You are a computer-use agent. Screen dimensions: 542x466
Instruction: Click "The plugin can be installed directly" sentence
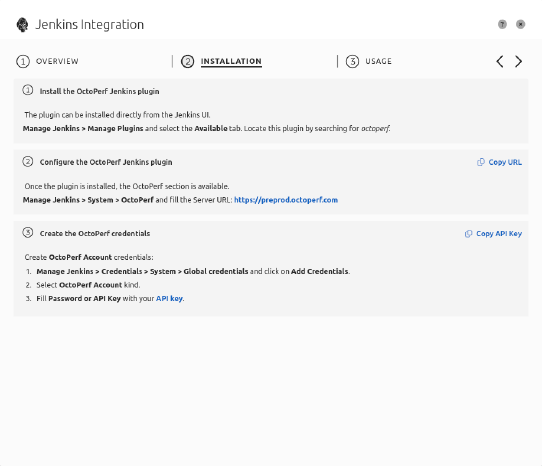click(117, 115)
